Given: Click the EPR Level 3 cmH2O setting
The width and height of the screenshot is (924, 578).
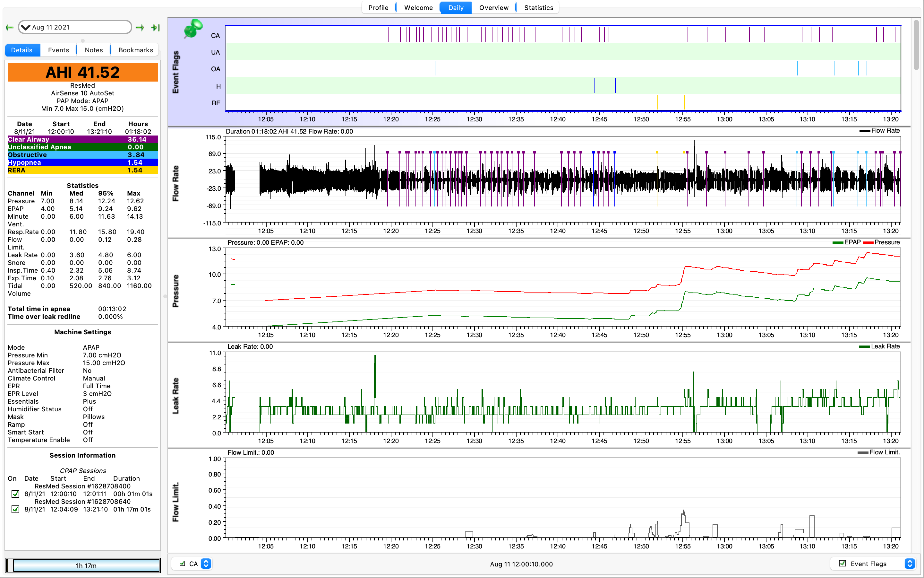Looking at the screenshot, I should [60, 394].
